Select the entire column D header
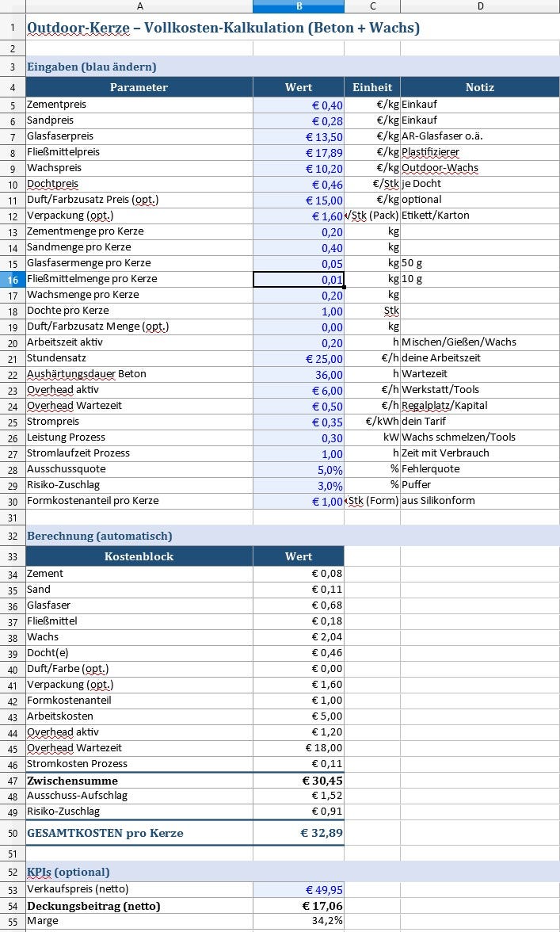Viewport: 560px width, 932px height. click(x=480, y=6)
